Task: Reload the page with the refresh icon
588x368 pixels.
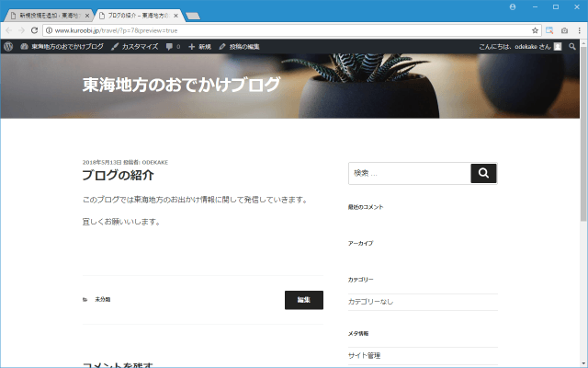Action: click(x=35, y=30)
